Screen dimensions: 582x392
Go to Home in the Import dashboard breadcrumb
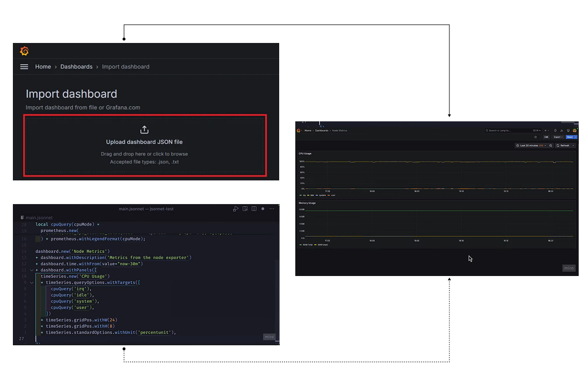43,67
